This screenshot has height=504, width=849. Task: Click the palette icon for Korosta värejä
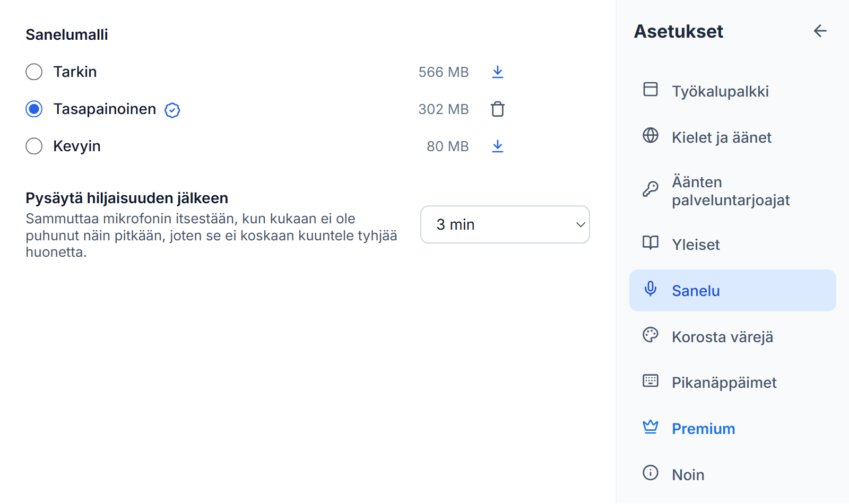tap(651, 335)
